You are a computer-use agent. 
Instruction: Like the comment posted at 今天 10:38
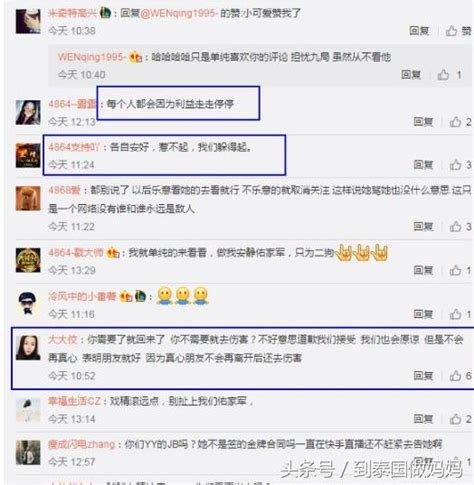tap(458, 31)
